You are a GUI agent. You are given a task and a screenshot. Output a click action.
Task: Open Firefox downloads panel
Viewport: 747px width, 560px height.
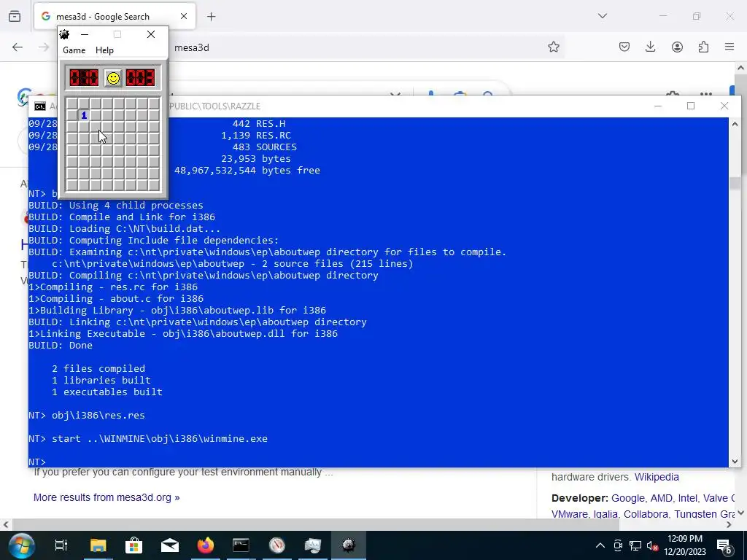click(x=650, y=47)
